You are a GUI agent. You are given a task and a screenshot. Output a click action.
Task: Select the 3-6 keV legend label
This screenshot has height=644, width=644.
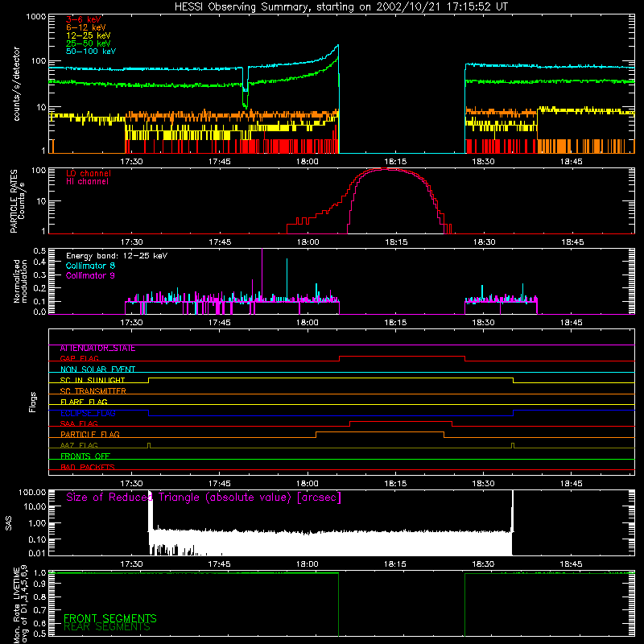(x=84, y=19)
